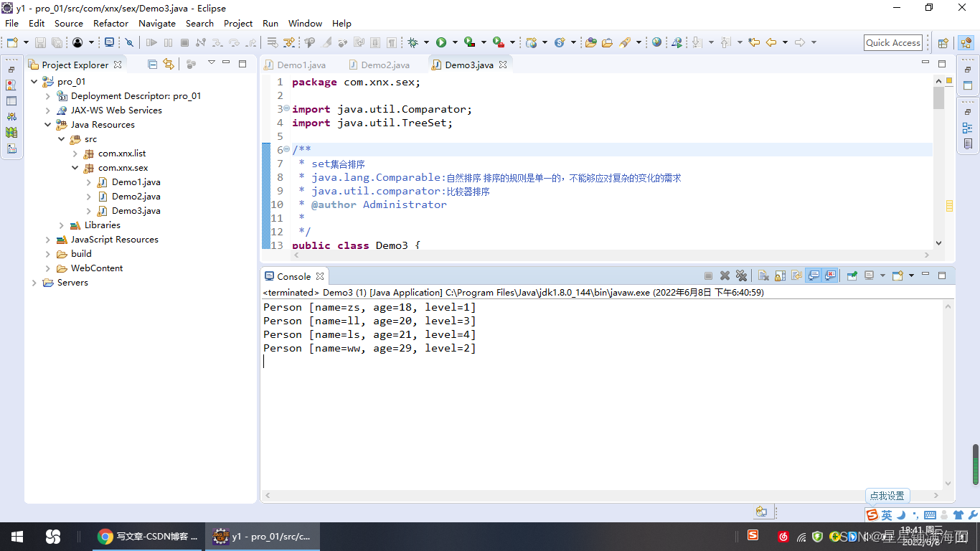Viewport: 980px width, 551px height.
Task: Select the Java EE perspective icon
Action: [965, 43]
